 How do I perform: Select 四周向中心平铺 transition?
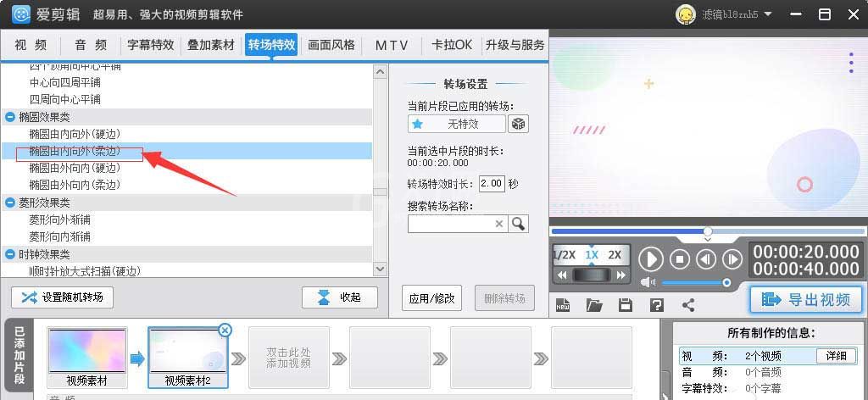point(64,100)
